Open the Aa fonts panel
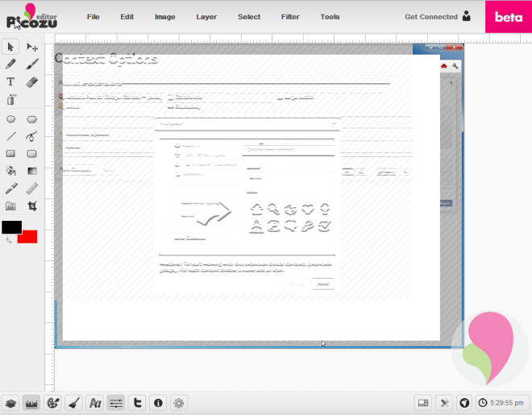The image size is (532, 415). [x=94, y=403]
